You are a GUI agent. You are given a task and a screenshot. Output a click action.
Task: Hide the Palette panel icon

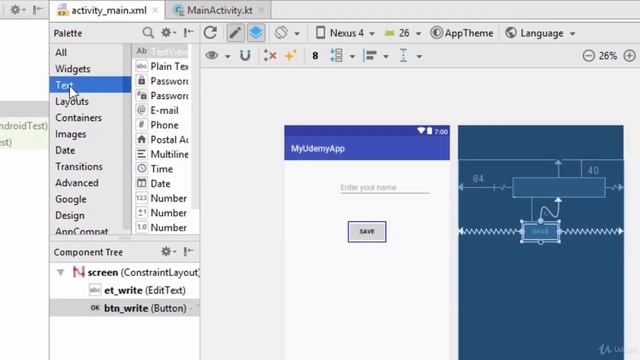pos(188,33)
